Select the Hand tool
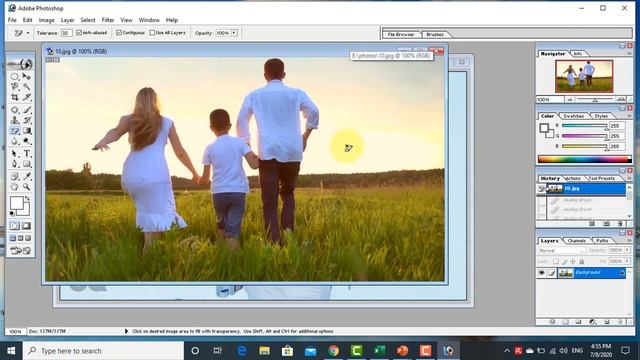640x360 pixels. (15, 187)
